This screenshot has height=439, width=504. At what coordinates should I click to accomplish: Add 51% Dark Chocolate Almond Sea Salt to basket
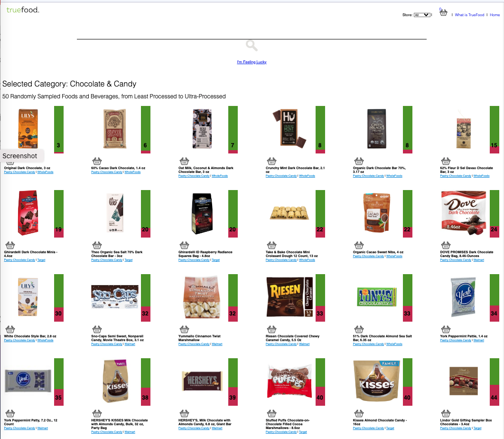(x=359, y=329)
